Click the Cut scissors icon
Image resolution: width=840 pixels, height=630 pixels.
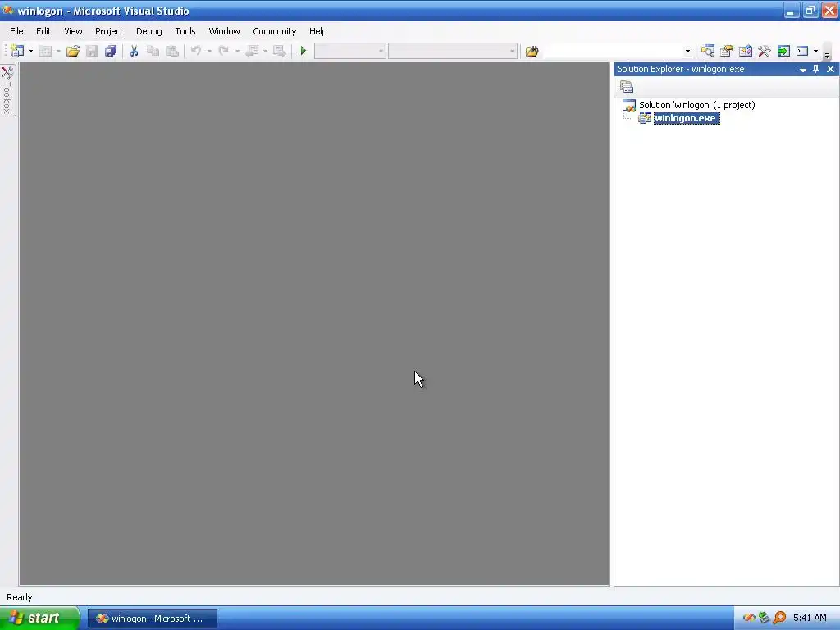134,52
